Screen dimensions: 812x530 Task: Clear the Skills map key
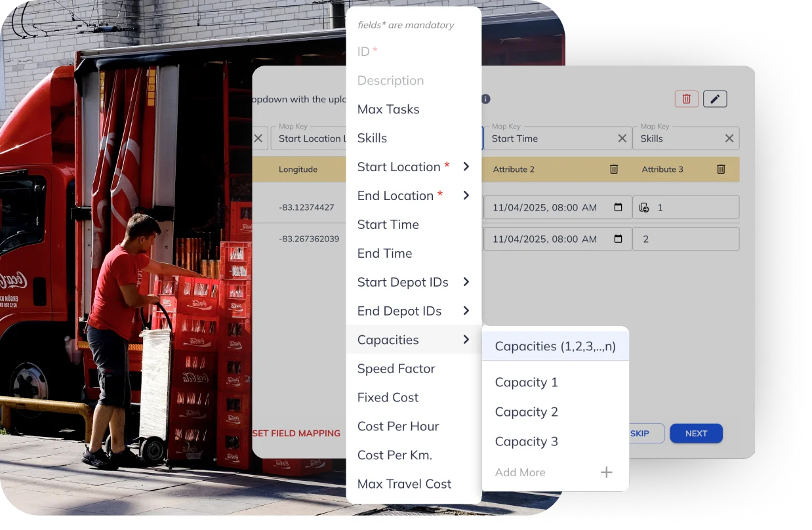729,138
